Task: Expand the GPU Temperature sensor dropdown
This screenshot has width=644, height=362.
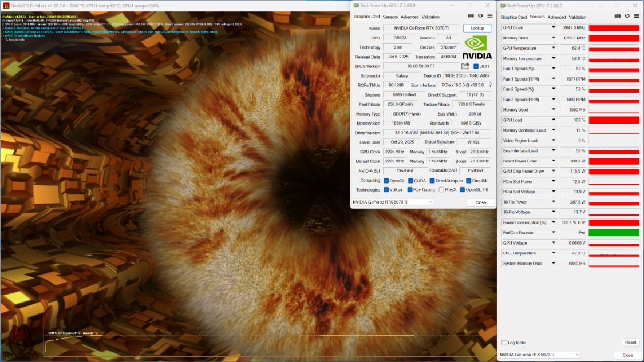Action: pyautogui.click(x=553, y=48)
